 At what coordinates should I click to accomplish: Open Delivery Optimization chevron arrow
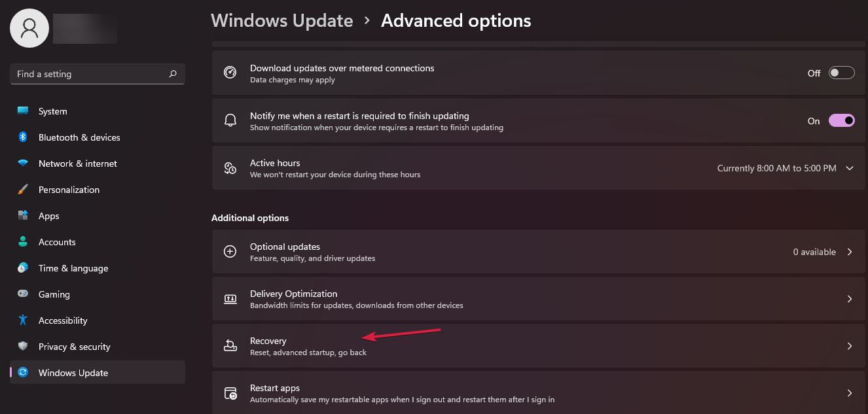(850, 299)
